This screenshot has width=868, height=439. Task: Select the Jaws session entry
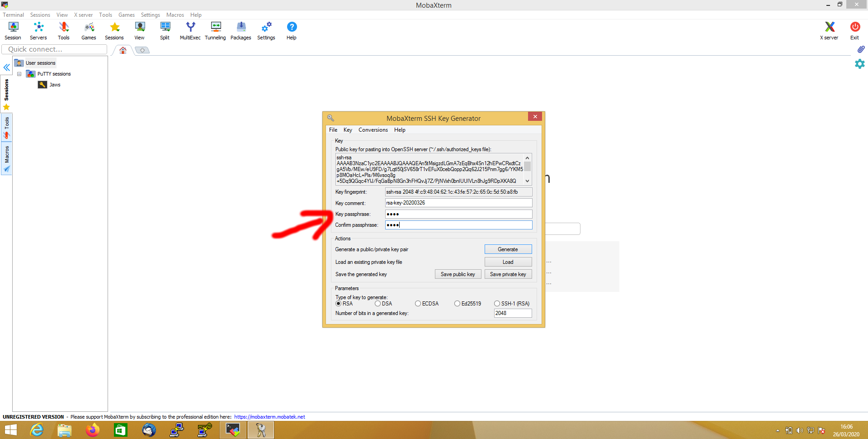[x=49, y=85]
